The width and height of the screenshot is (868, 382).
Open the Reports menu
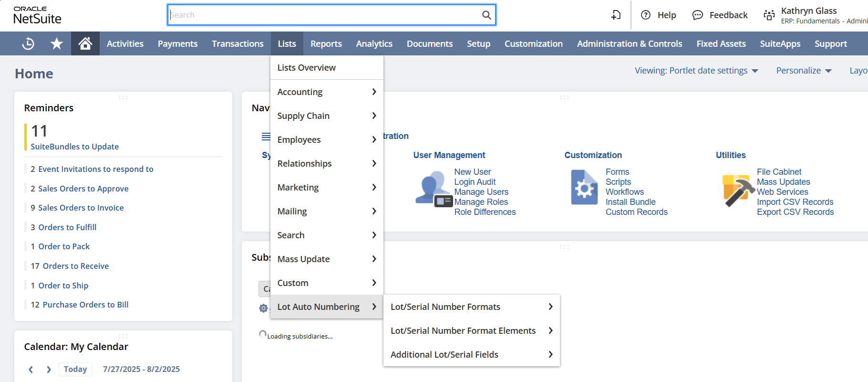point(326,43)
